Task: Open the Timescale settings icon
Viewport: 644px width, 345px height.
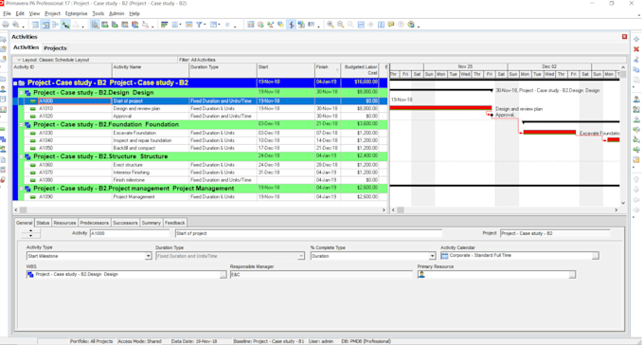Action: 188,25
